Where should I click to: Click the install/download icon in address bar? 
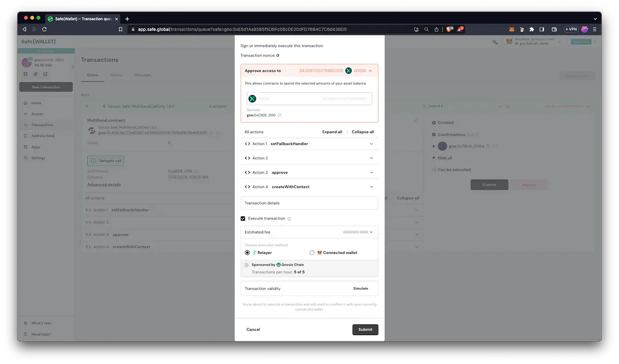coord(416,29)
